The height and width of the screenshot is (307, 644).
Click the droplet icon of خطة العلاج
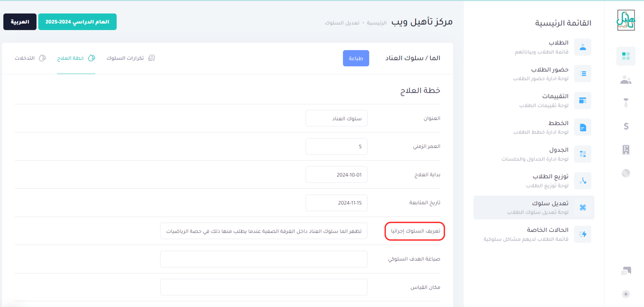coord(91,58)
